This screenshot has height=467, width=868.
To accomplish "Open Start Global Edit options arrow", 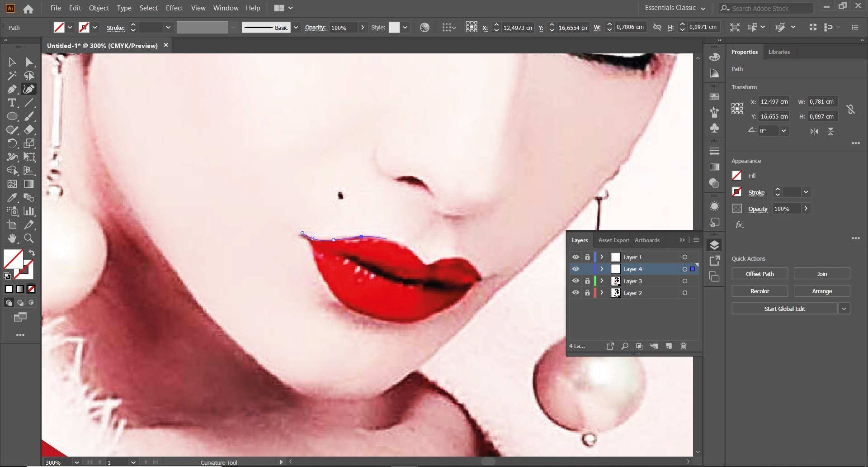I will (x=844, y=309).
